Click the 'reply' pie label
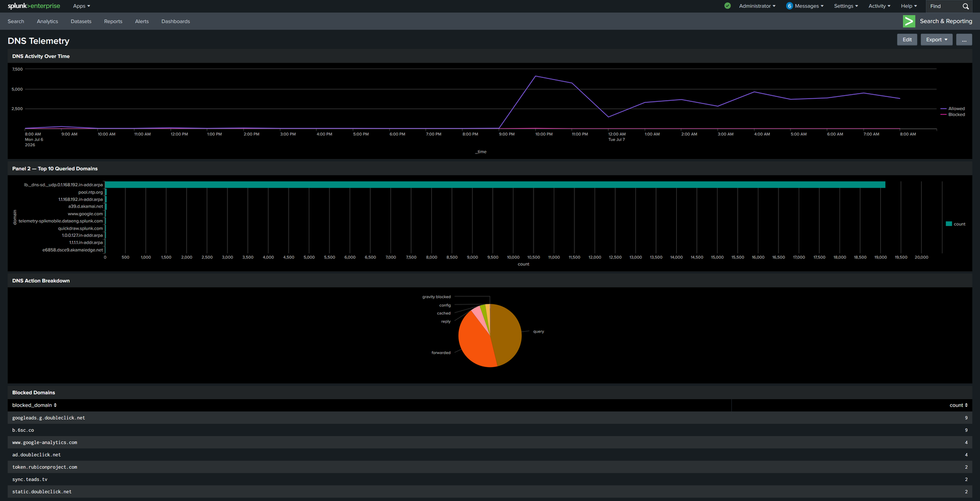Screen dimensions: 980x501 click(x=446, y=321)
